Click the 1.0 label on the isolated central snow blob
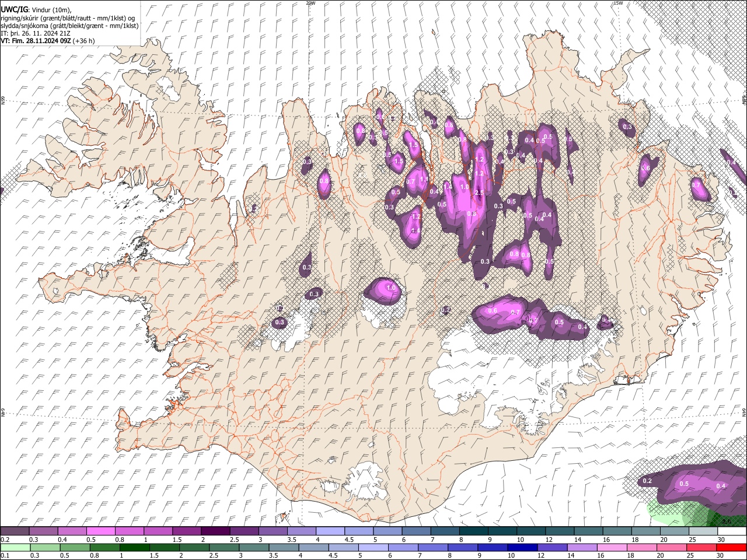The width and height of the screenshot is (747, 560). 391,288
